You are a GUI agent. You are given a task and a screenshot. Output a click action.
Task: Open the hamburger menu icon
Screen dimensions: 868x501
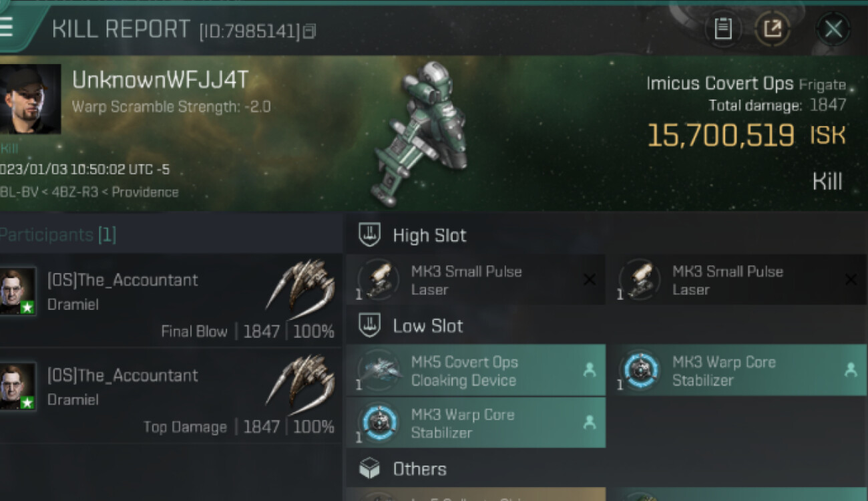click(x=7, y=27)
